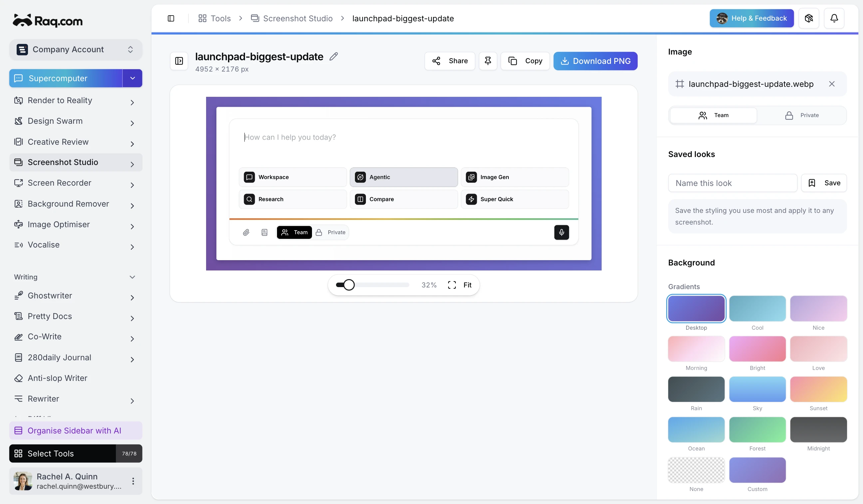Click the cube icon next to Help & Feedback
863x504 pixels.
808,18
